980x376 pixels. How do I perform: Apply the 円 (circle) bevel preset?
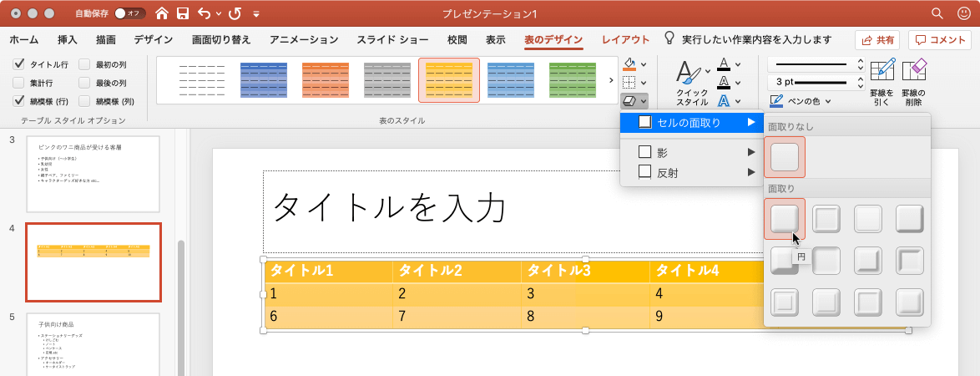point(784,219)
